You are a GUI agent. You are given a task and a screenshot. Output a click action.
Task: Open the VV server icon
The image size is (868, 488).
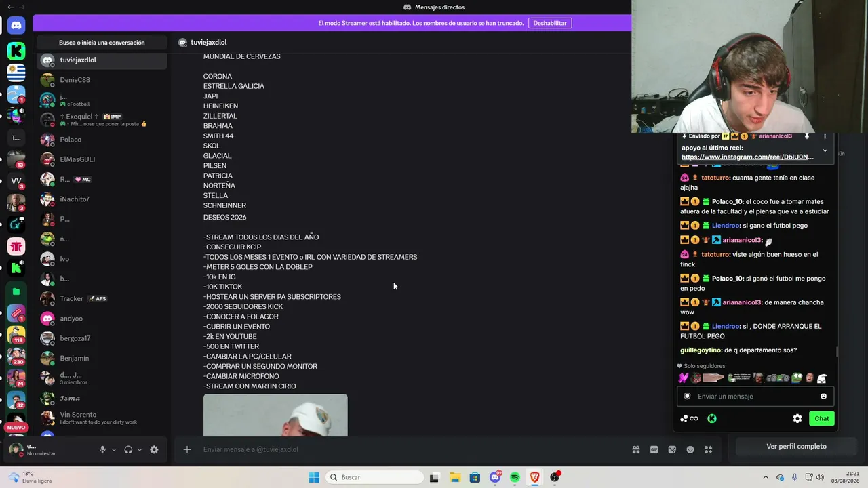(x=16, y=181)
